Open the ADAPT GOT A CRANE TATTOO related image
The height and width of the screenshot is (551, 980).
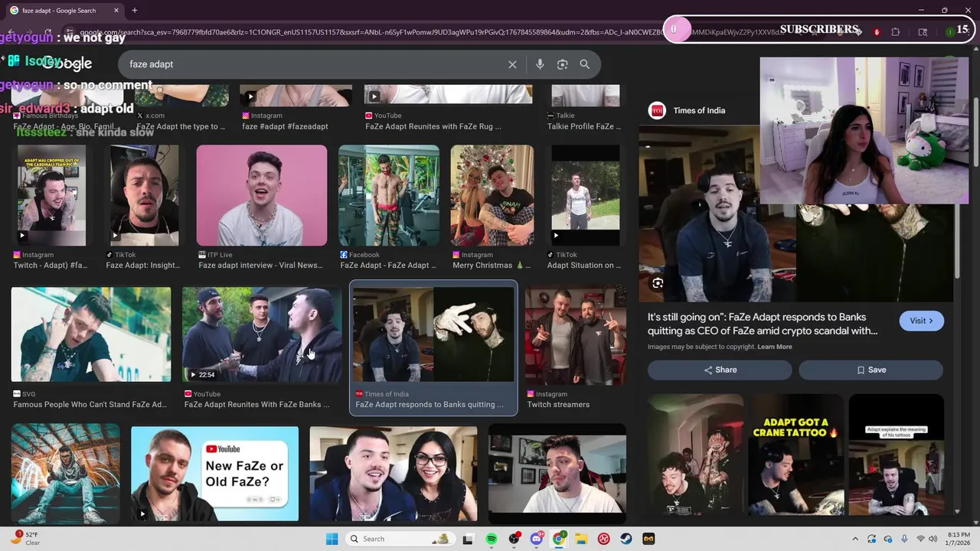[796, 454]
